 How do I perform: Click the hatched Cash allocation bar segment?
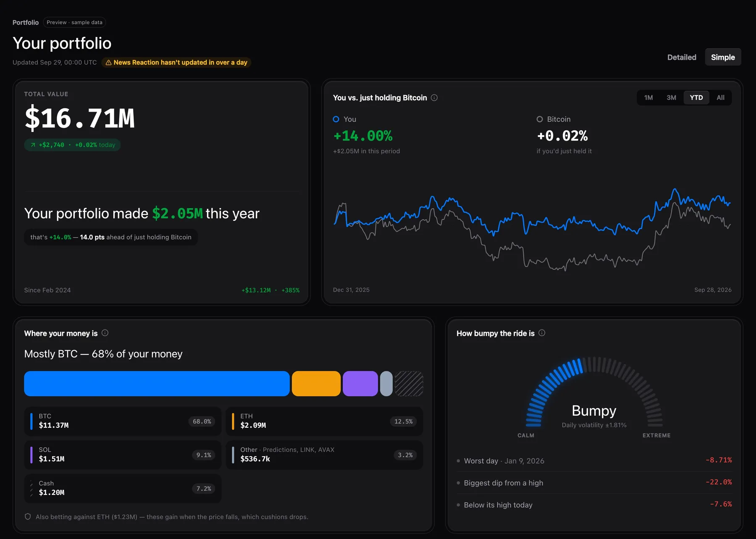(409, 384)
